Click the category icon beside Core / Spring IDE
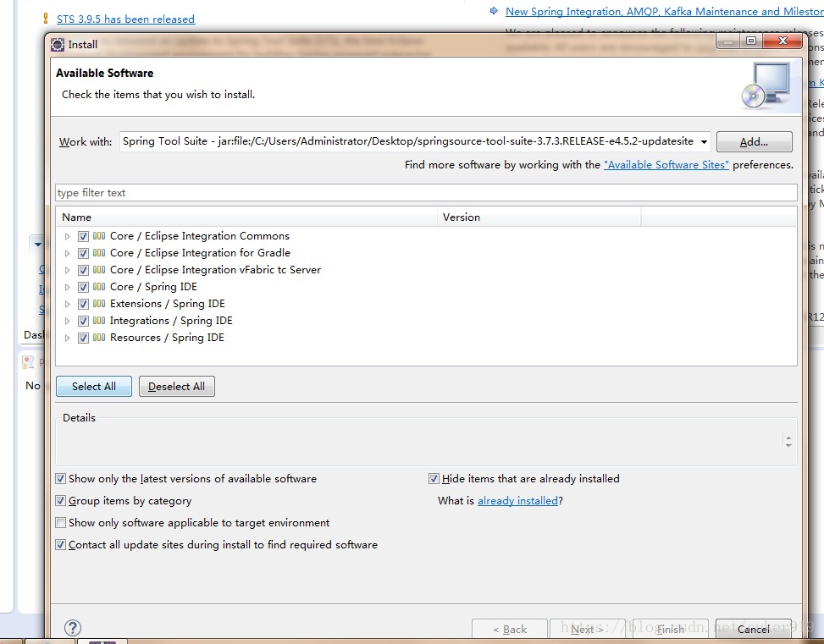 click(x=99, y=287)
